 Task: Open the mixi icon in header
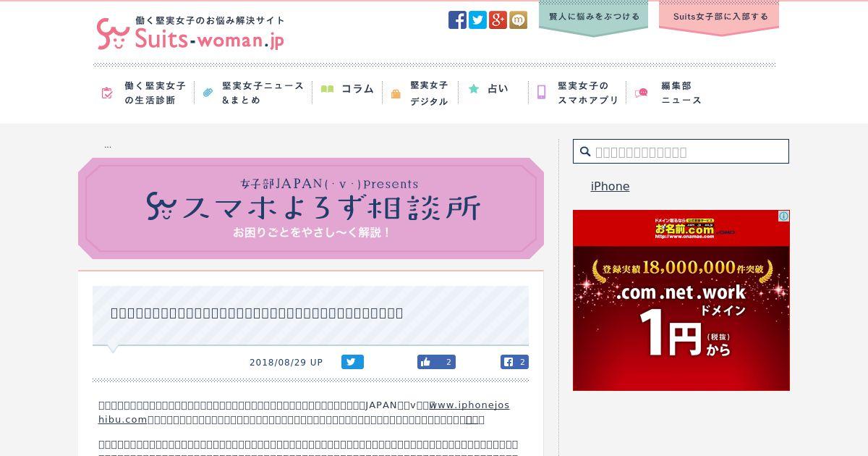[x=518, y=20]
